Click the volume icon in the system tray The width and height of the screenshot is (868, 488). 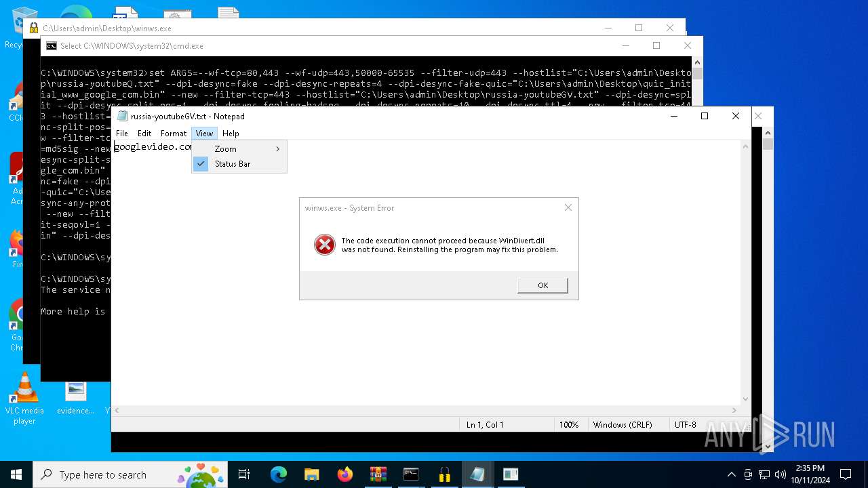pyautogui.click(x=781, y=474)
